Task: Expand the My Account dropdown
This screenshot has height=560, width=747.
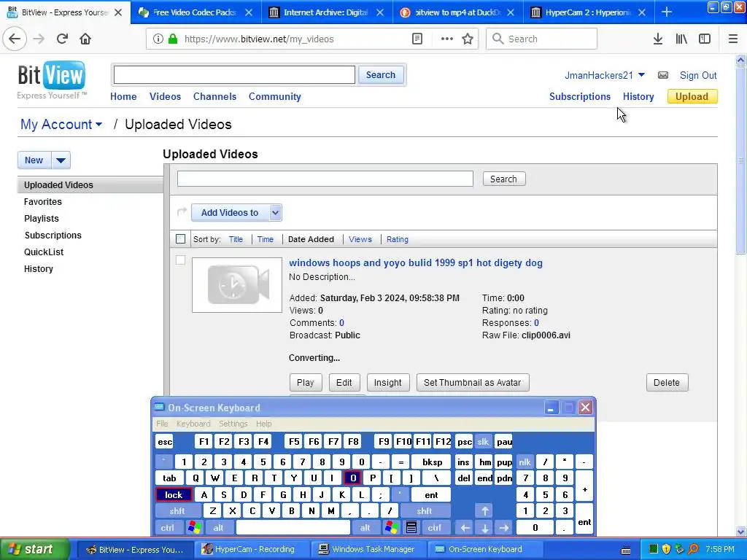Action: point(98,125)
